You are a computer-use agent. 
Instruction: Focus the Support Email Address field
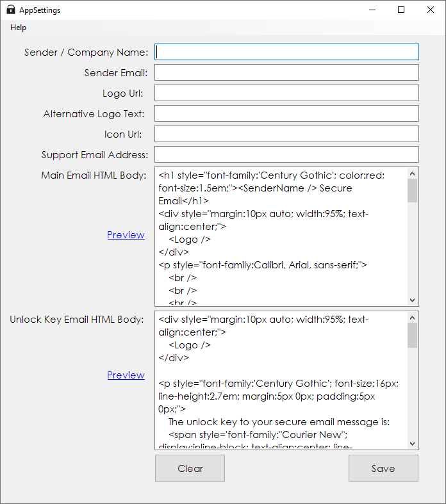tap(286, 154)
